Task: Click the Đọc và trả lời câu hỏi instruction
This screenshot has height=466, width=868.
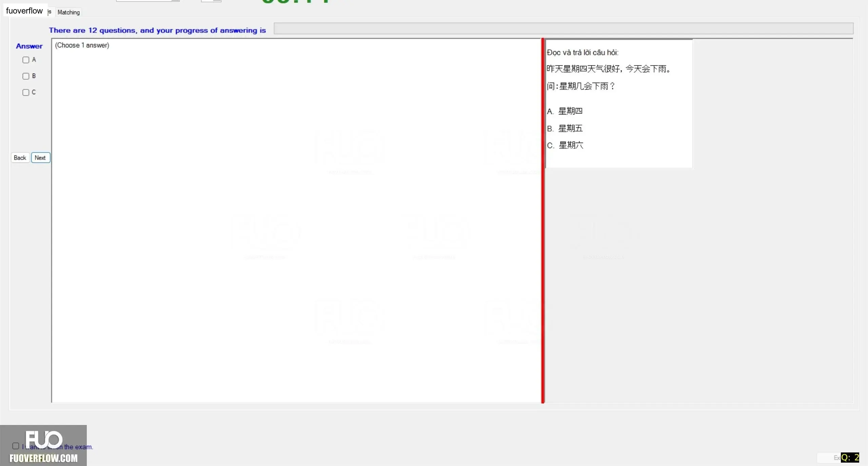Action: tap(583, 53)
